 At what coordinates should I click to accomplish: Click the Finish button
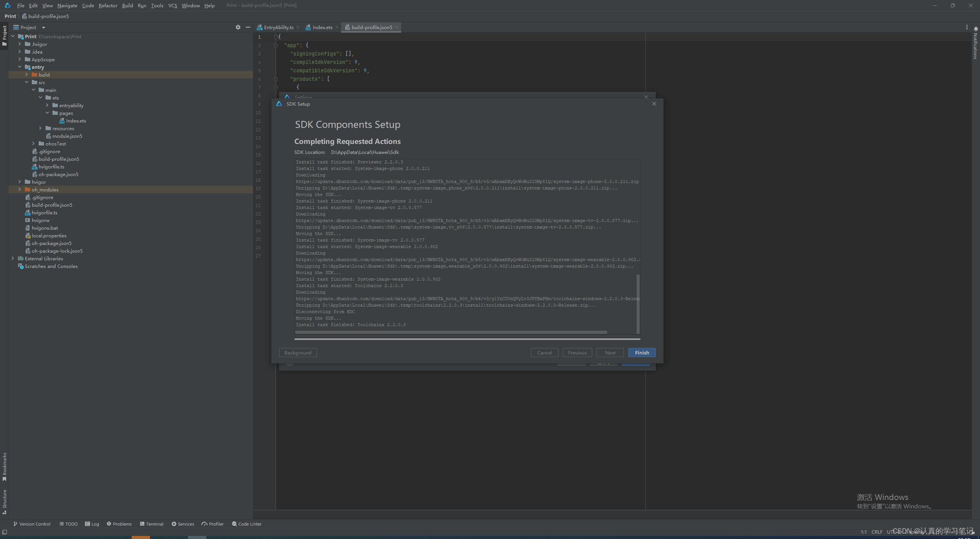pos(642,353)
